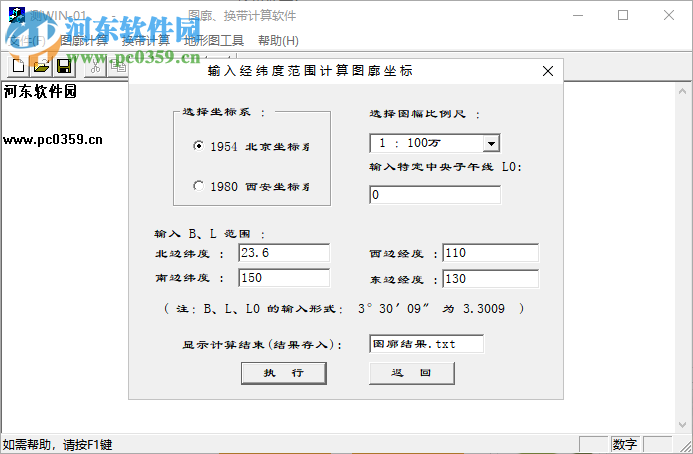Open the 换带计算 menu
693x454 pixels.
point(146,41)
